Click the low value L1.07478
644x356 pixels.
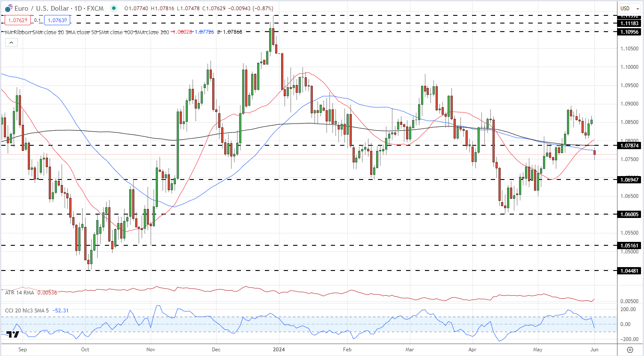pos(188,9)
